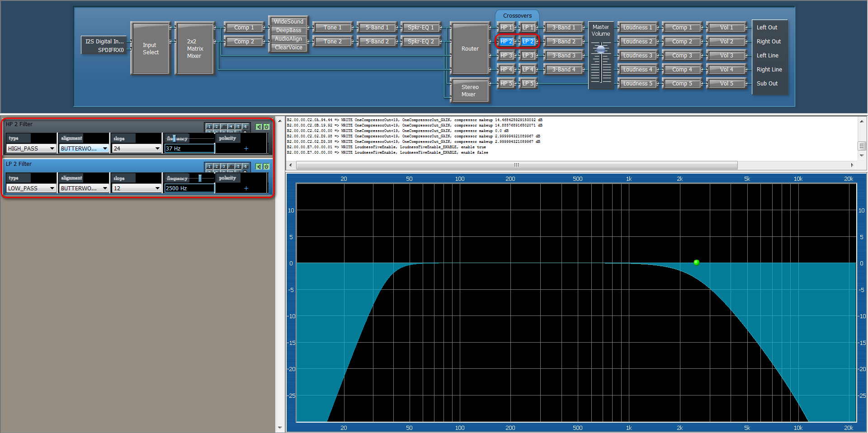This screenshot has height=433, width=868.
Task: Open the Loudness 5 block
Action: [637, 84]
